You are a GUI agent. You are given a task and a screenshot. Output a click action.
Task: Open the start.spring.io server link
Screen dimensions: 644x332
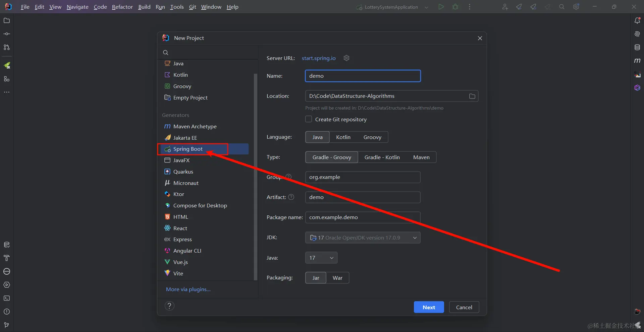(x=319, y=58)
